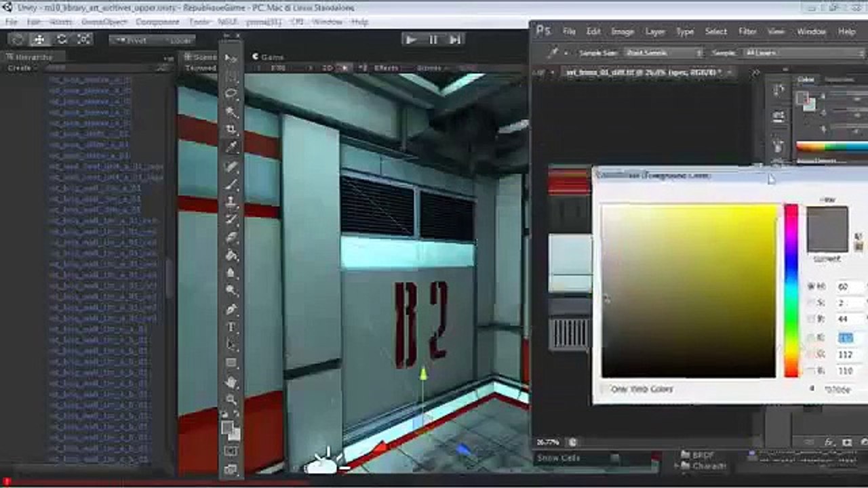Viewport: 868px width, 488px height.
Task: Select the Pen tool
Action: coord(231,309)
